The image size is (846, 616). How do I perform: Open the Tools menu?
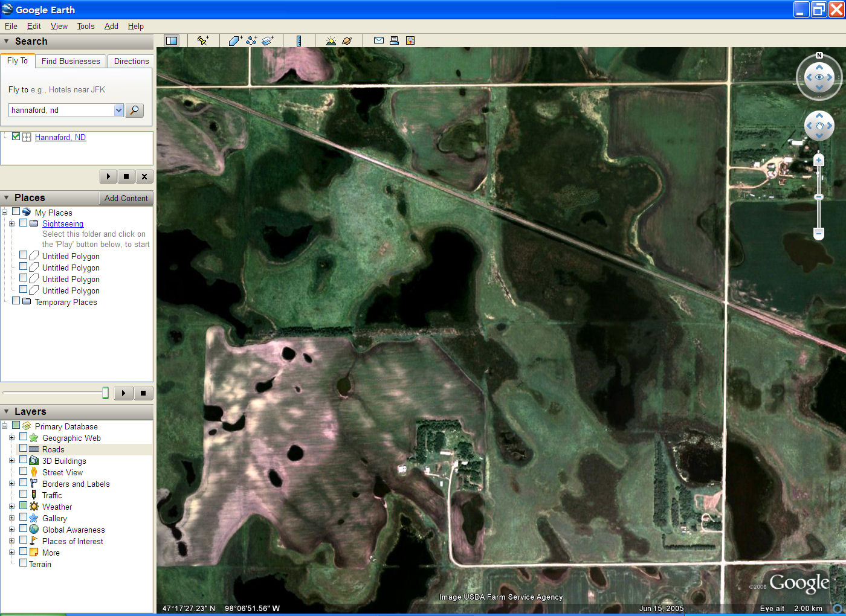[x=86, y=26]
